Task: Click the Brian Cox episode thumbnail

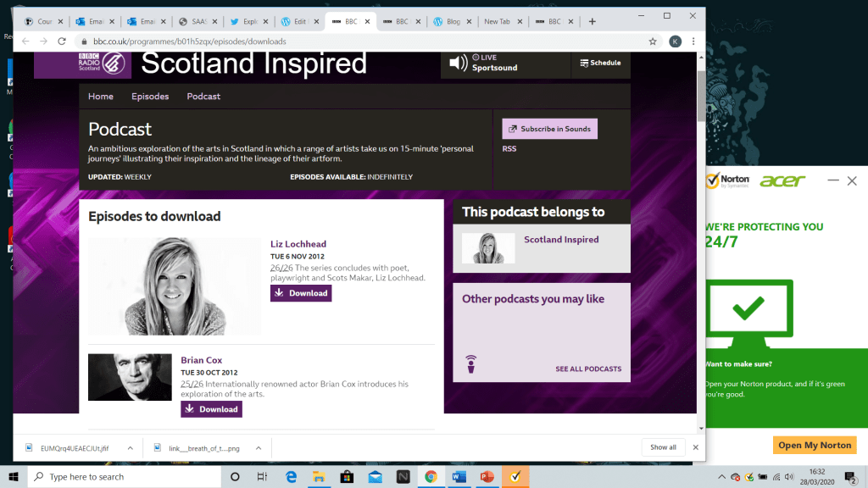Action: (130, 377)
